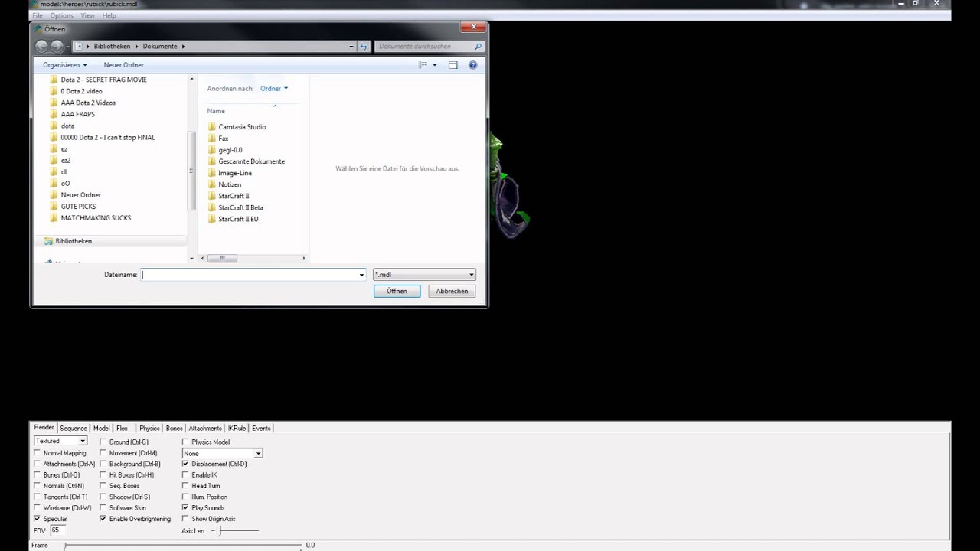
Task: Open the Anordnen nach Ordner dropdown
Action: click(x=274, y=89)
